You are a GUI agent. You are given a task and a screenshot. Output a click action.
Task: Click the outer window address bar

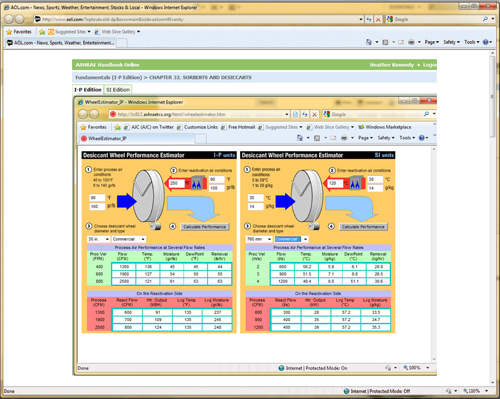pyautogui.click(x=198, y=19)
